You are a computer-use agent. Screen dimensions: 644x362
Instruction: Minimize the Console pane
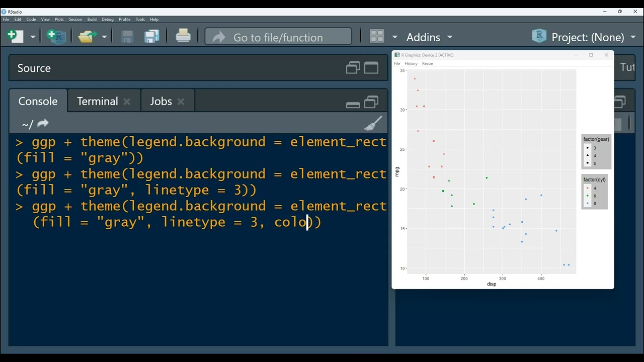click(353, 105)
